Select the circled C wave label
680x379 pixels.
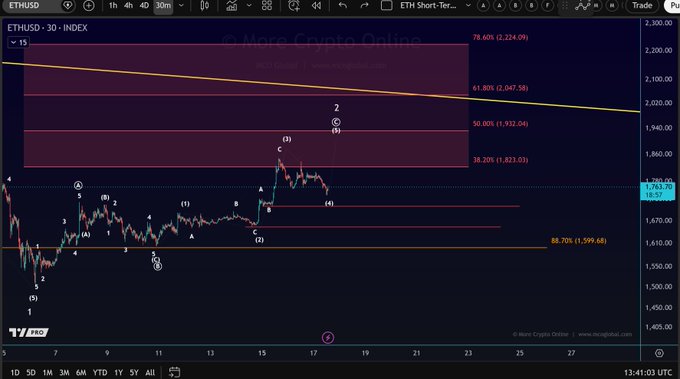pos(336,122)
